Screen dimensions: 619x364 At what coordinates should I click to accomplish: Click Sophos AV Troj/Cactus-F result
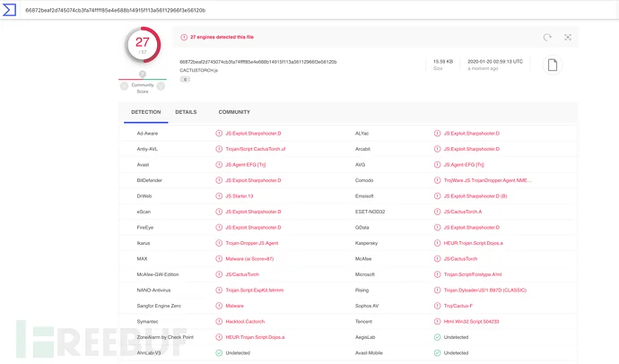[x=458, y=306]
